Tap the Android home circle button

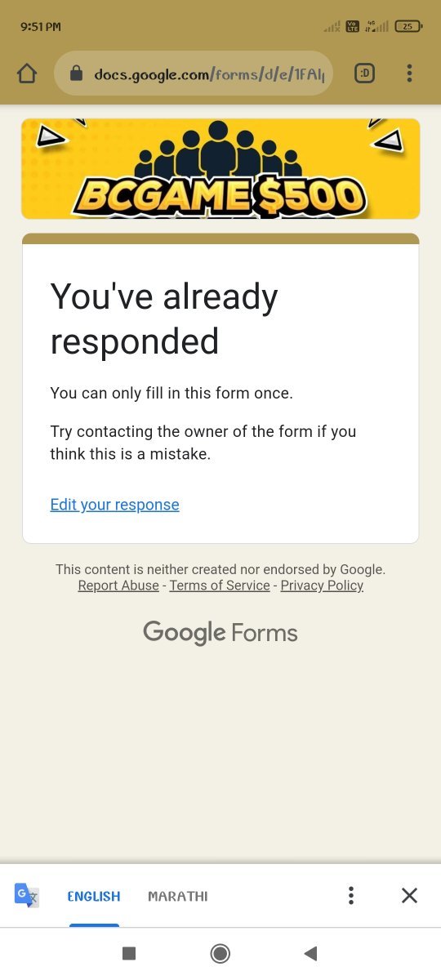[x=220, y=953]
